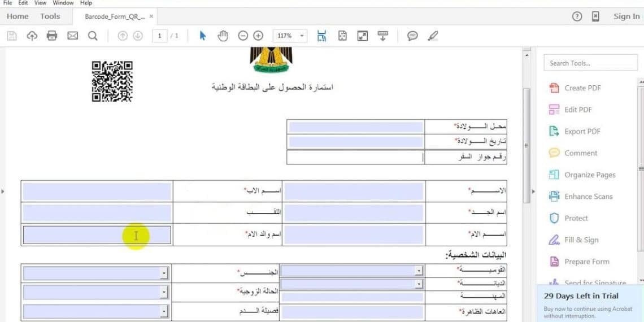Add a sticky note comment icon
This screenshot has height=322, width=644.
pyautogui.click(x=412, y=36)
